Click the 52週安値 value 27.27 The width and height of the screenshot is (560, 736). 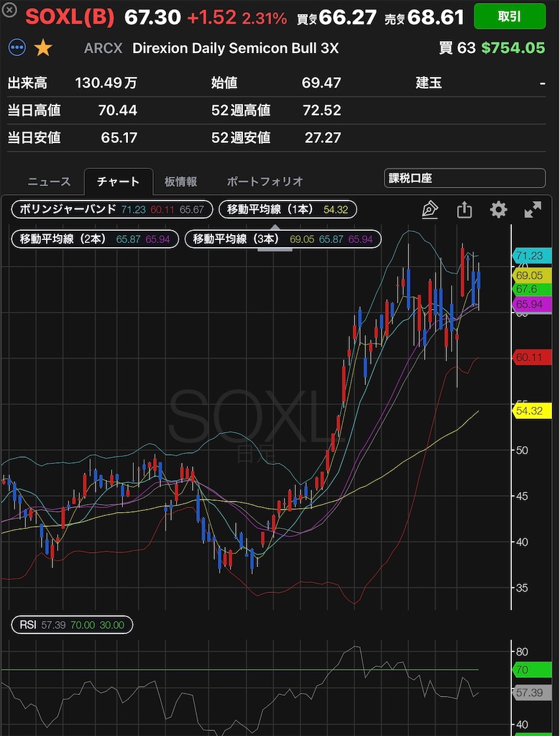tap(321, 138)
